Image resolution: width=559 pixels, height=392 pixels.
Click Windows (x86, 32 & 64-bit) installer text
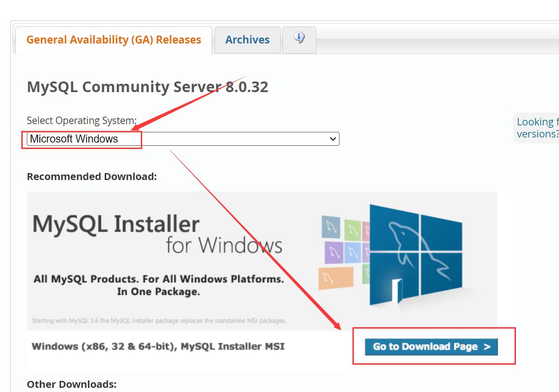(x=158, y=346)
